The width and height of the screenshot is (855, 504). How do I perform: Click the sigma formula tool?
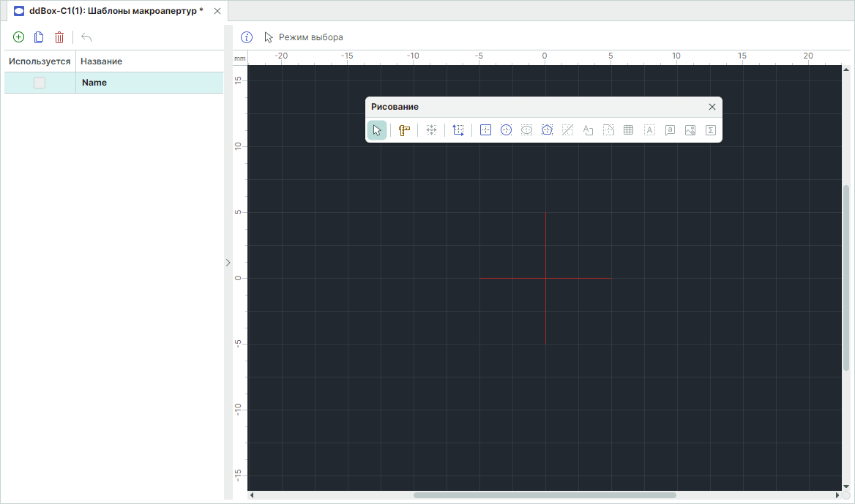pyautogui.click(x=710, y=130)
